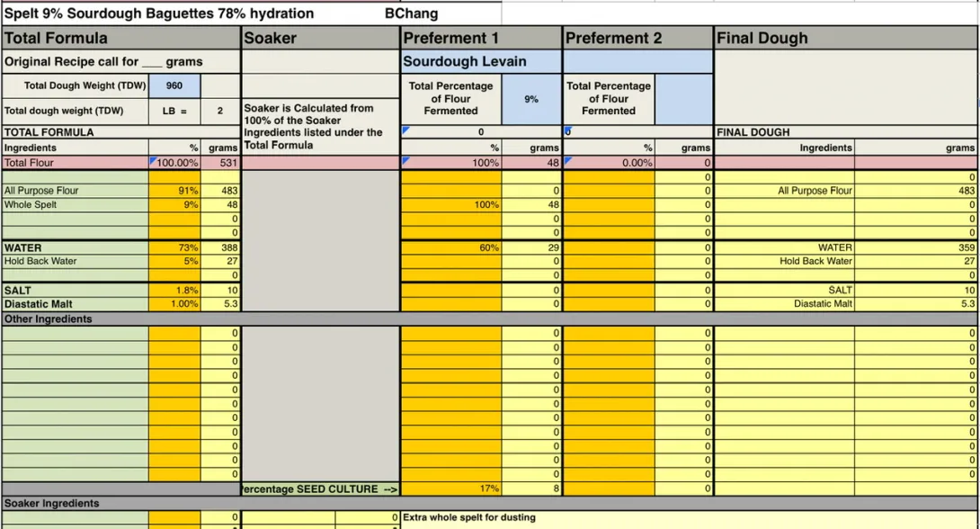This screenshot has height=529, width=980.
Task: Select the Preferment 2 section header
Action: pyautogui.click(x=637, y=38)
